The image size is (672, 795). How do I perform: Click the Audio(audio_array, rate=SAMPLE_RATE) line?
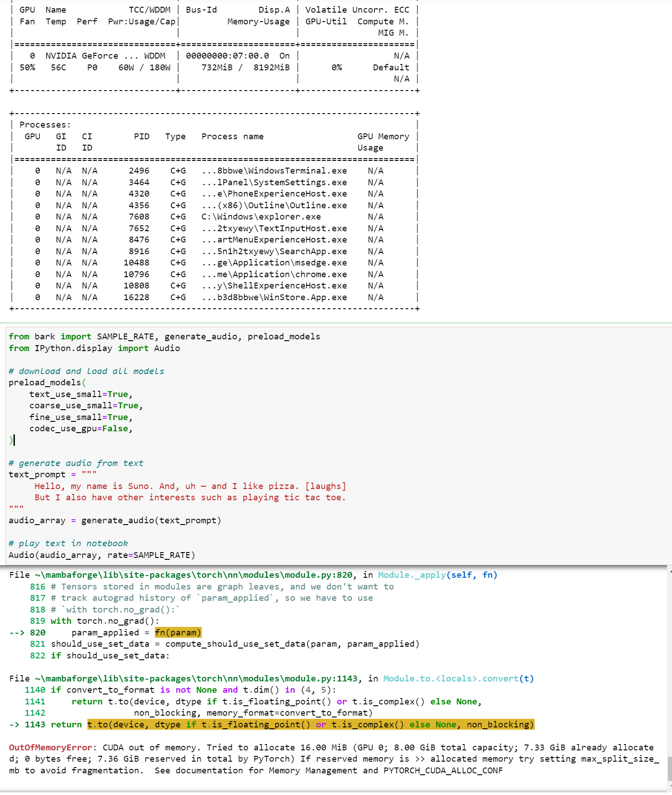tap(102, 555)
